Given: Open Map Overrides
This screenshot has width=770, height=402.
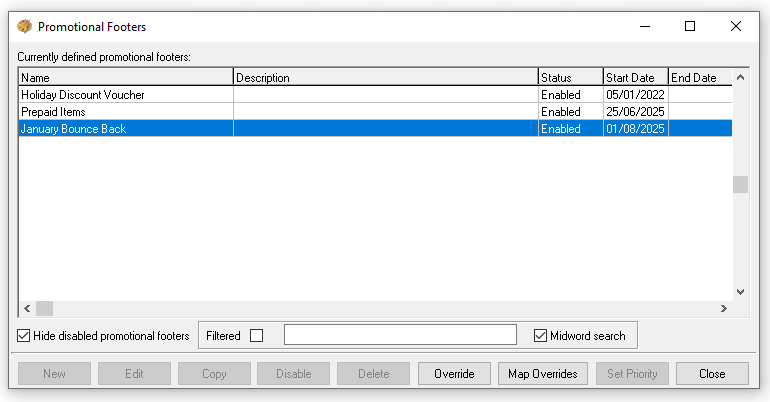Looking at the screenshot, I should 542,374.
